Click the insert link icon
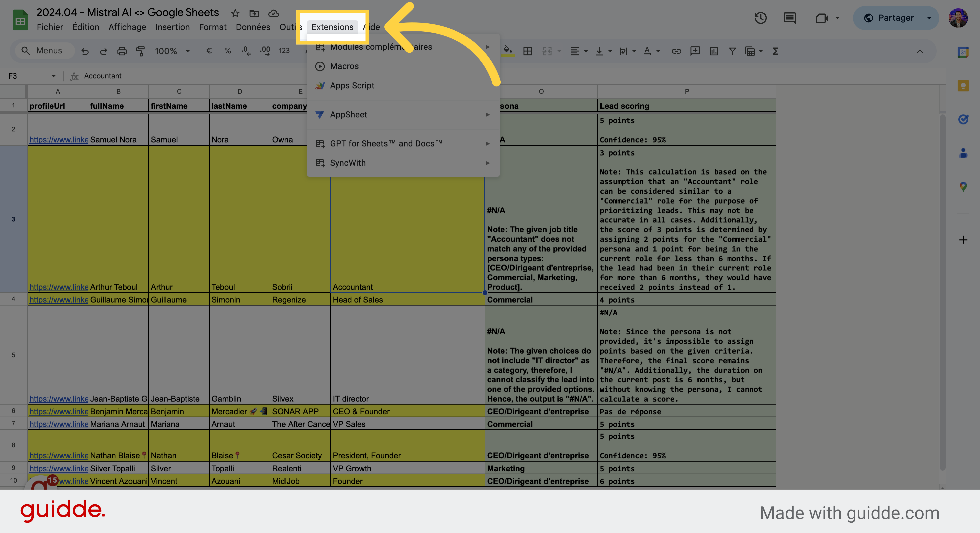 (x=676, y=51)
